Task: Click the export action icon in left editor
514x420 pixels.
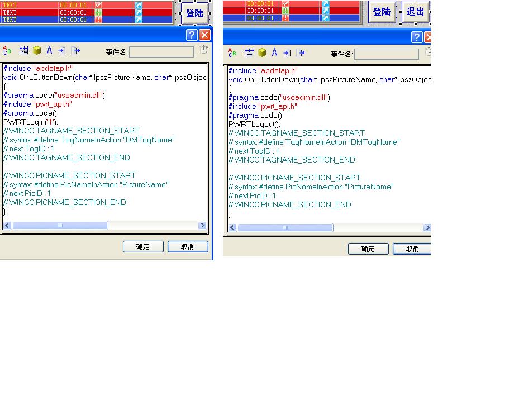Action: (x=75, y=50)
